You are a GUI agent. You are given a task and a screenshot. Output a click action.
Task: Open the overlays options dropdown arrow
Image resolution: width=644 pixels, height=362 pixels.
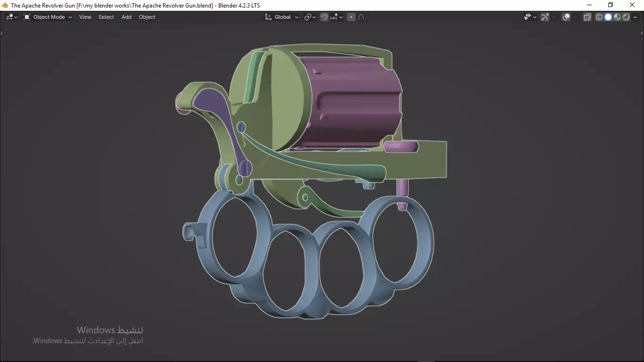(575, 17)
